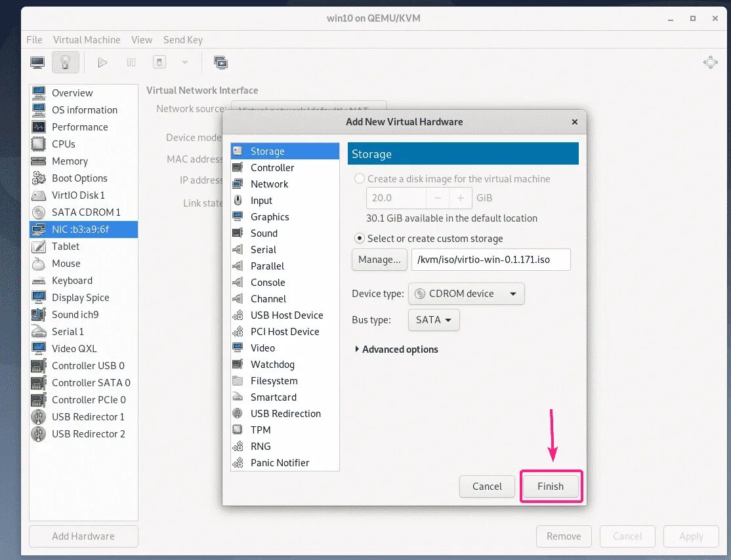Select Display Spice entry
731x560 pixels.
tap(83, 297)
